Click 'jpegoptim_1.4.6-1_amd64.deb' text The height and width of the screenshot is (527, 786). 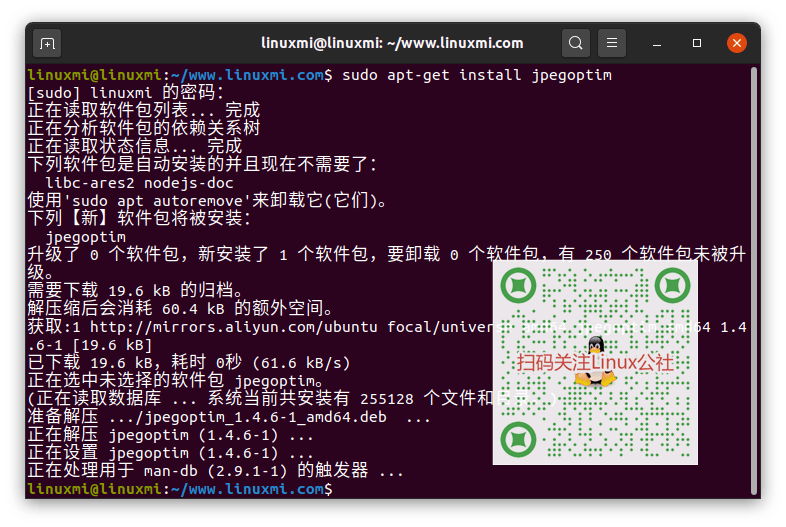[x=265, y=417]
